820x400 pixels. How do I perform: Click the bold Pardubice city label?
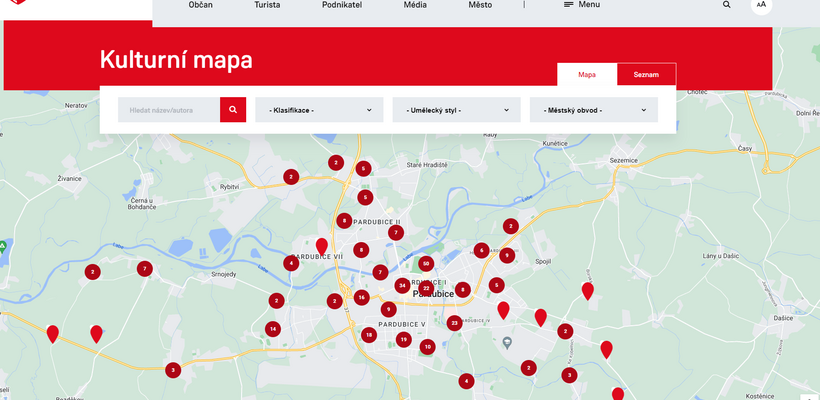(x=434, y=294)
